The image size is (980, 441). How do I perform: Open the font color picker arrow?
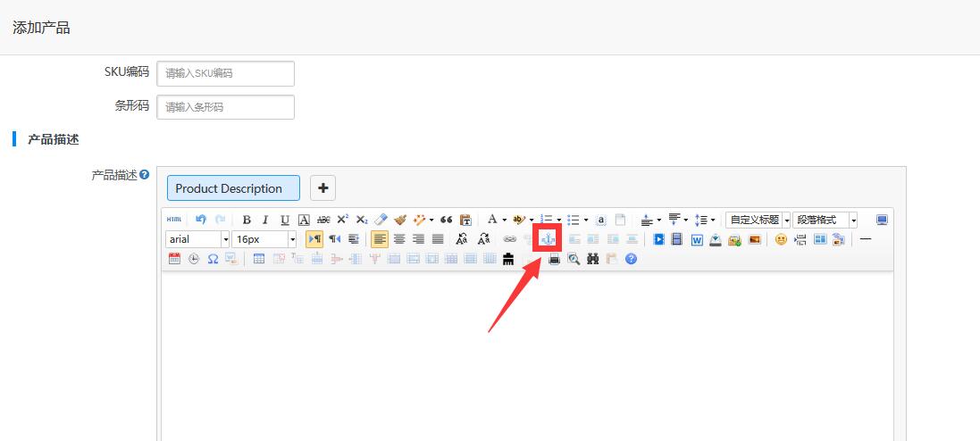[x=505, y=220]
